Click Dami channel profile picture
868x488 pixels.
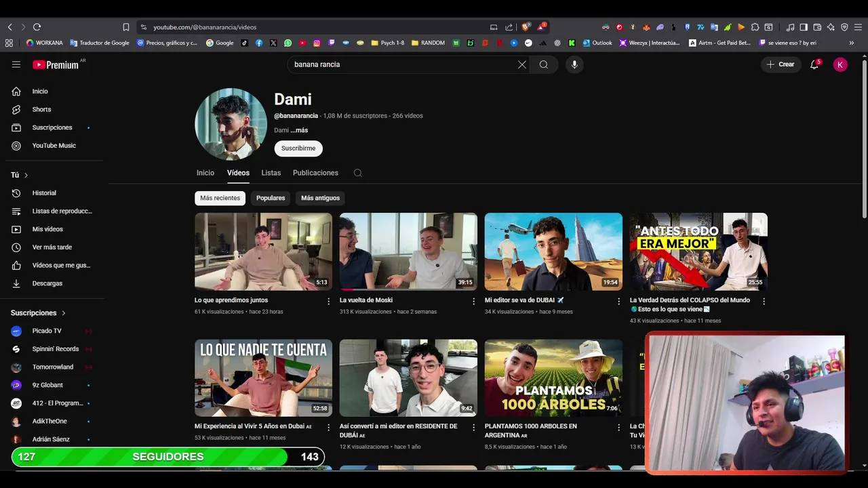[x=231, y=124]
